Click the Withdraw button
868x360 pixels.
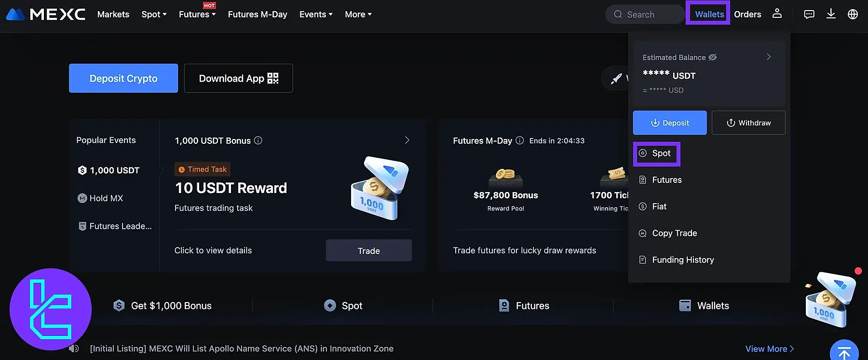(748, 123)
